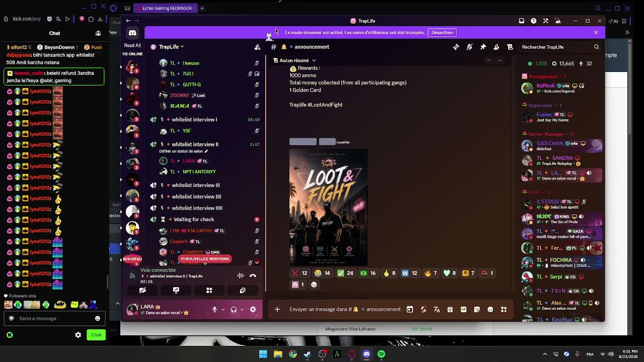Screen dimensions: 644x362
Task: Search in the Rechercher TrapLife field
Action: pyautogui.click(x=560, y=47)
